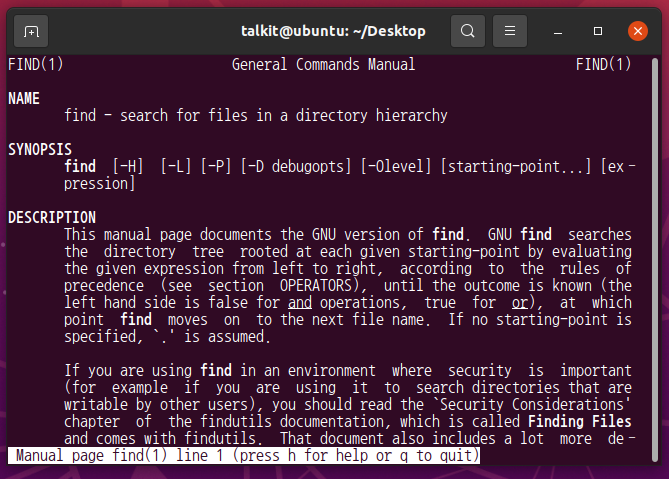Open the hamburger menu
The image size is (669, 479).
click(x=509, y=31)
